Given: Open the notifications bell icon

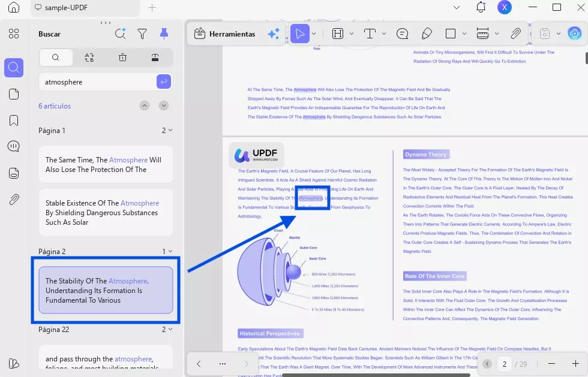Looking at the screenshot, I should 481,7.
